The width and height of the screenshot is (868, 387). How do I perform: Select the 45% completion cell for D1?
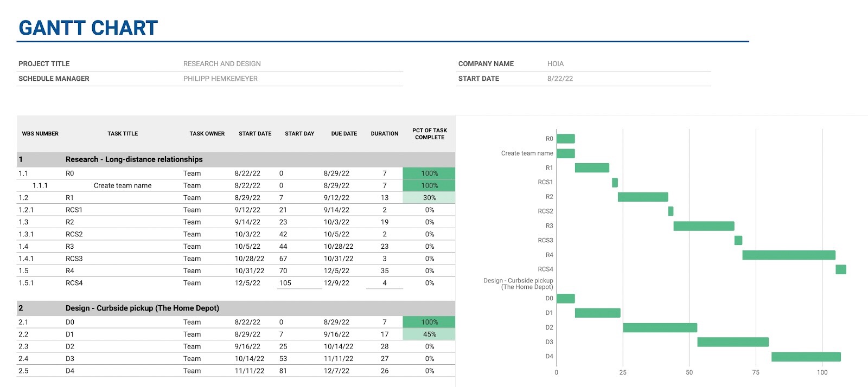pyautogui.click(x=429, y=334)
